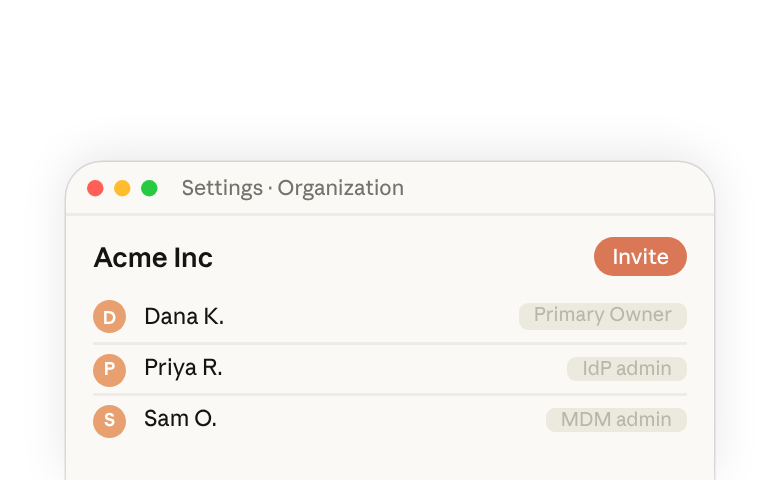Viewport: 780px width, 480px height.
Task: Open the IdP admin role badge
Action: point(627,369)
